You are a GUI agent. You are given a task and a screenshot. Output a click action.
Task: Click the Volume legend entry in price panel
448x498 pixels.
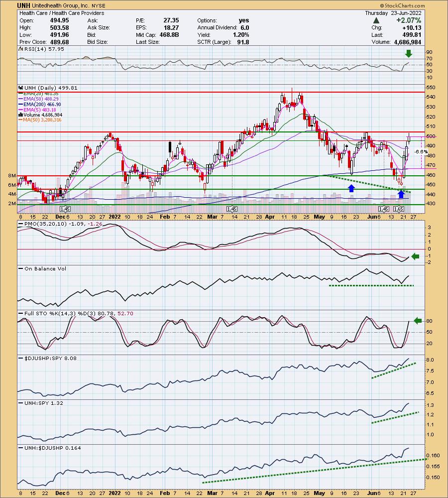pyautogui.click(x=40, y=115)
